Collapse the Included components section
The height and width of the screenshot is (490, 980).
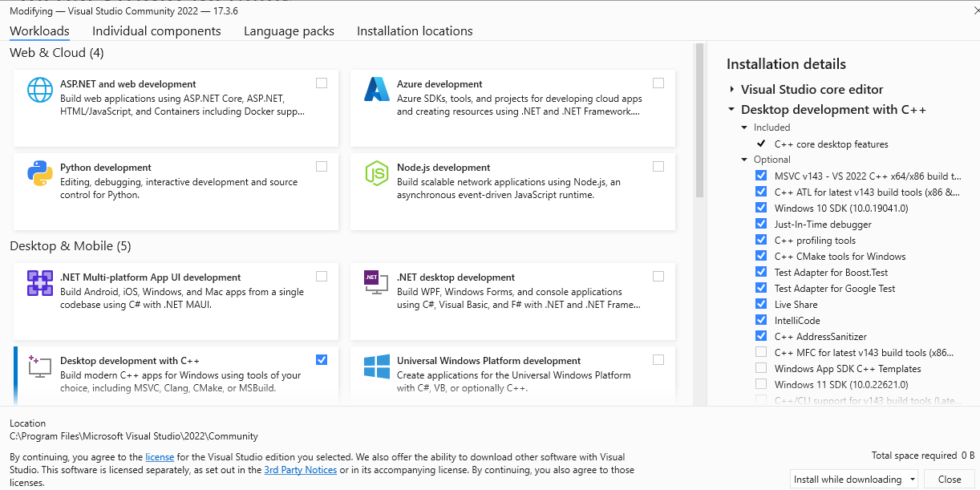click(745, 128)
